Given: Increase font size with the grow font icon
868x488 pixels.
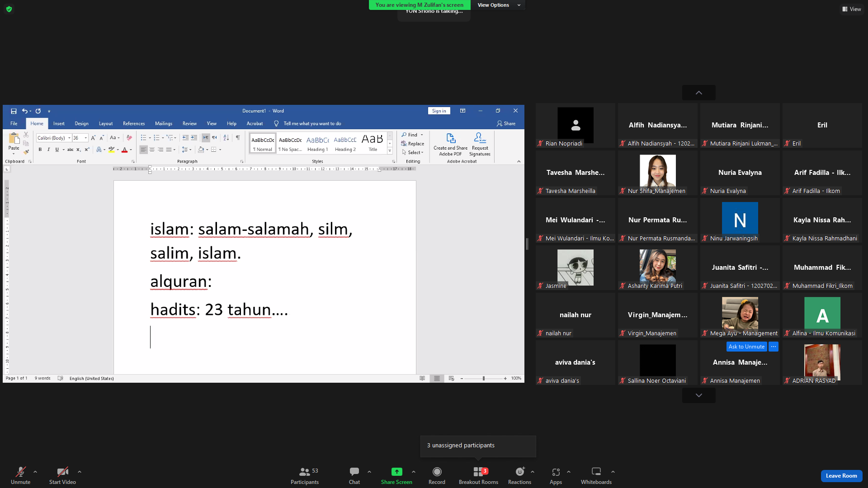Looking at the screenshot, I should pyautogui.click(x=93, y=138).
